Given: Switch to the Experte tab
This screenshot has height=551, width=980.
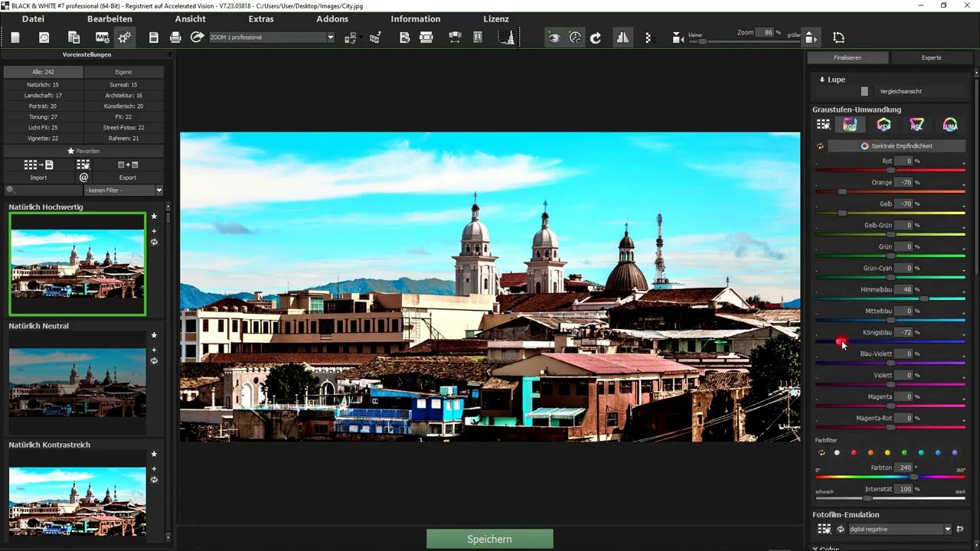Looking at the screenshot, I should 932,57.
